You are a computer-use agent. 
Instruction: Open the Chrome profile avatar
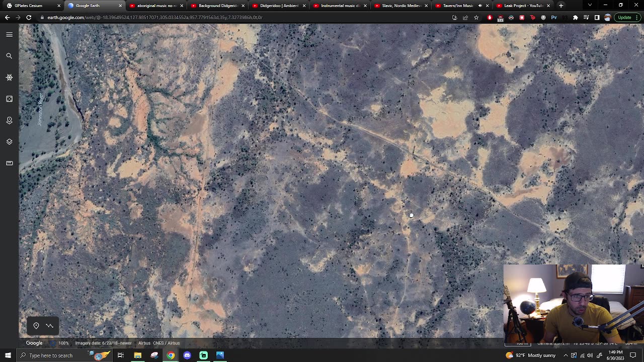(607, 18)
